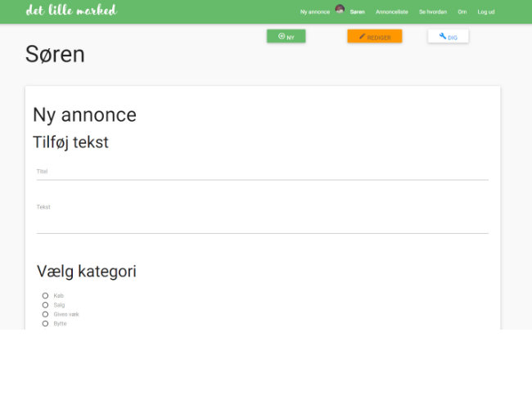
Task: Click the 'det lille marked' logo
Action: (x=71, y=11)
